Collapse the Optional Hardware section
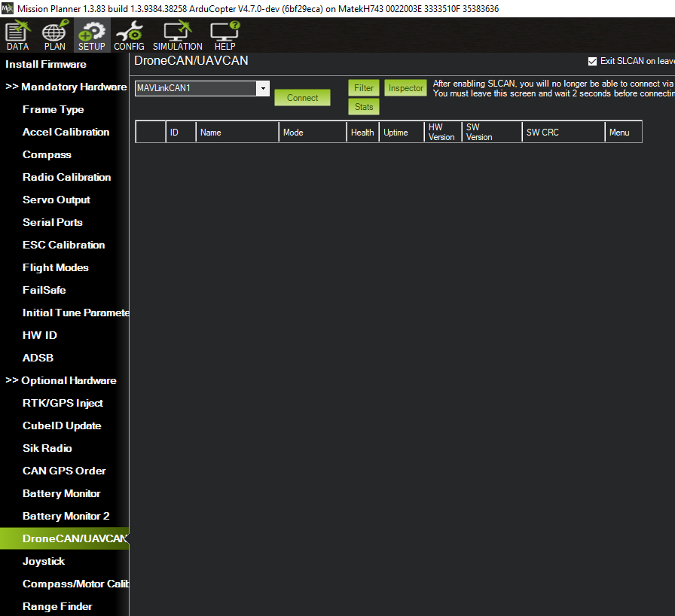 coord(61,380)
